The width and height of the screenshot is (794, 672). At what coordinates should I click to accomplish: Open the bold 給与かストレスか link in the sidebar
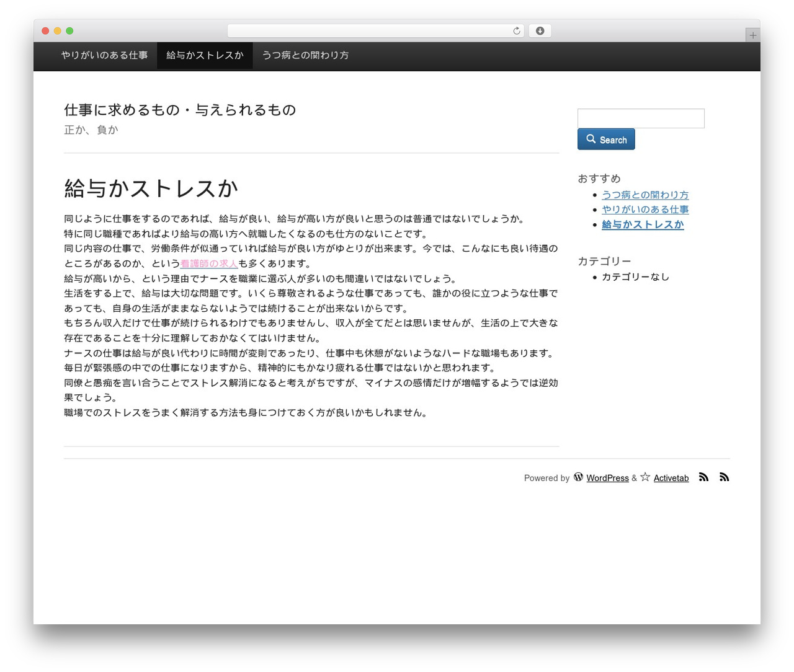(x=643, y=225)
